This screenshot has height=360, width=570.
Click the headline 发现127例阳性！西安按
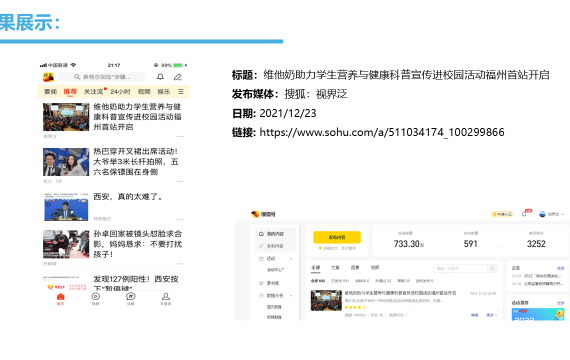(136, 279)
